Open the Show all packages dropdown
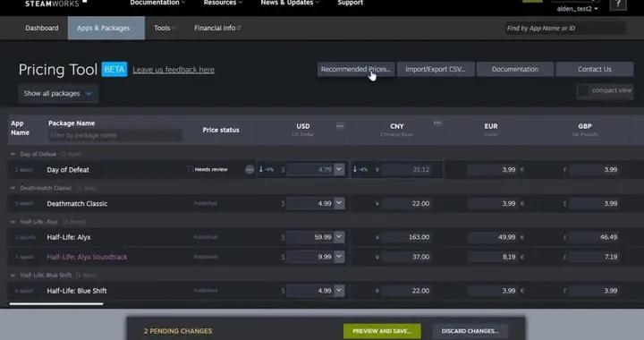 tap(58, 94)
